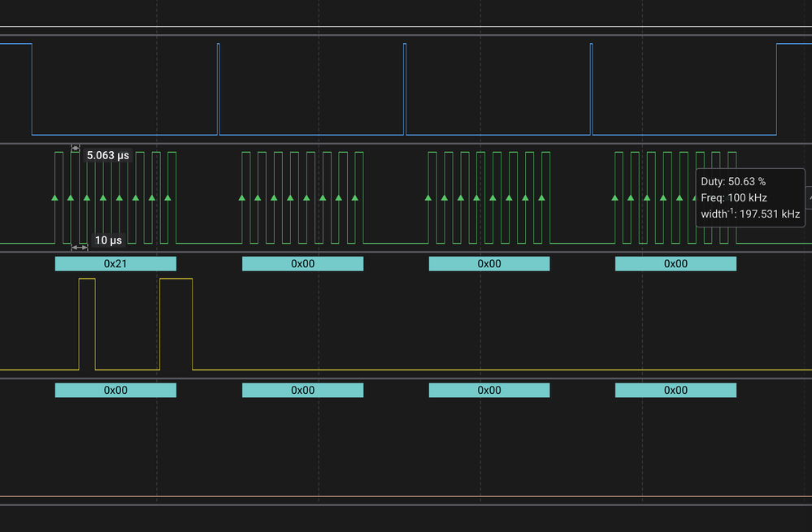Select lower-row 0x00 bubble under second clock burst
The width and height of the screenshot is (812, 532).
[302, 390]
